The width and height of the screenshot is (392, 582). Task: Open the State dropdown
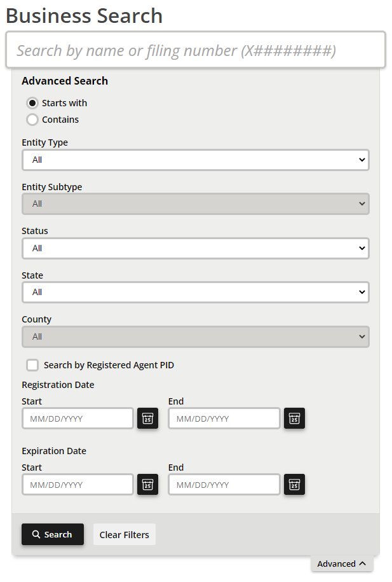195,292
